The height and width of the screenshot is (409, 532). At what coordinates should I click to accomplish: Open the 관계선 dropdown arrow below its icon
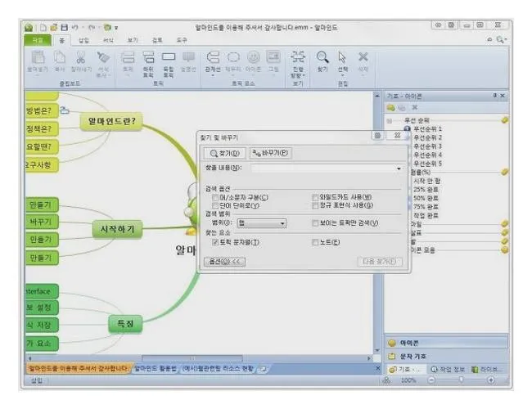[x=213, y=75]
